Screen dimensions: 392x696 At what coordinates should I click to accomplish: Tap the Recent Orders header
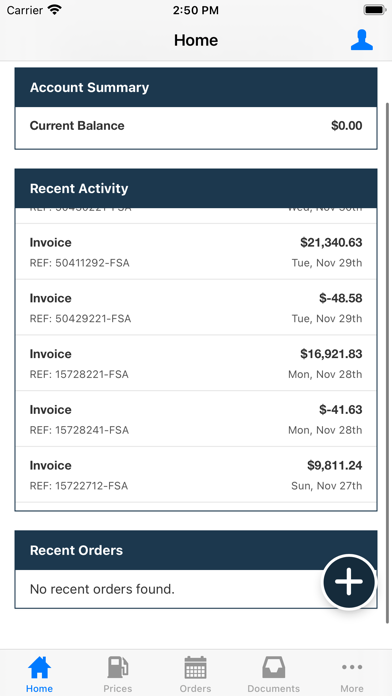(196, 550)
